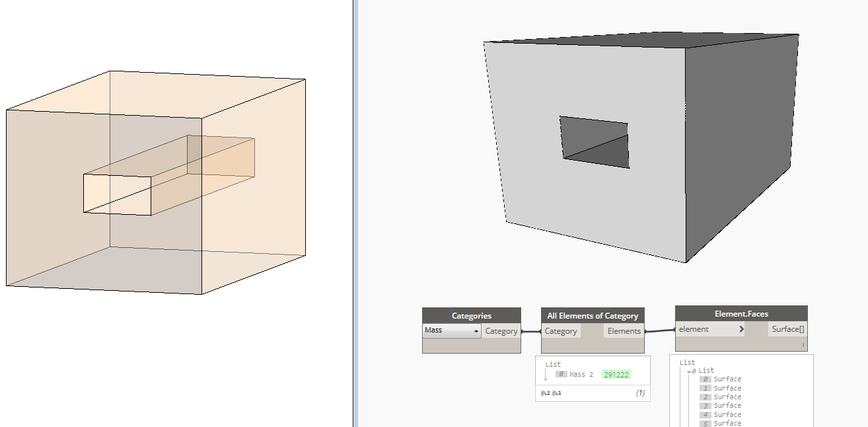Screen dimensions: 868x427
Task: Click the top List label in Element.Faces preview
Action: click(x=687, y=362)
